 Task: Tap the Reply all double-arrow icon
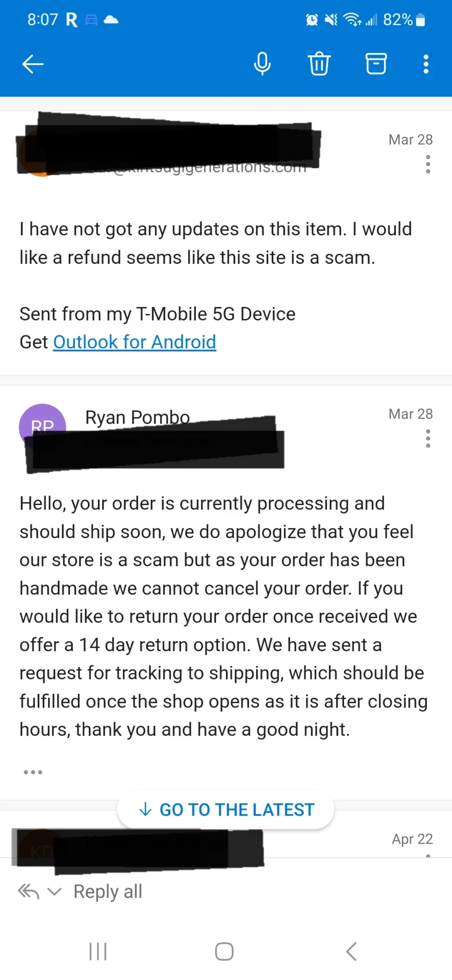pyautogui.click(x=29, y=892)
